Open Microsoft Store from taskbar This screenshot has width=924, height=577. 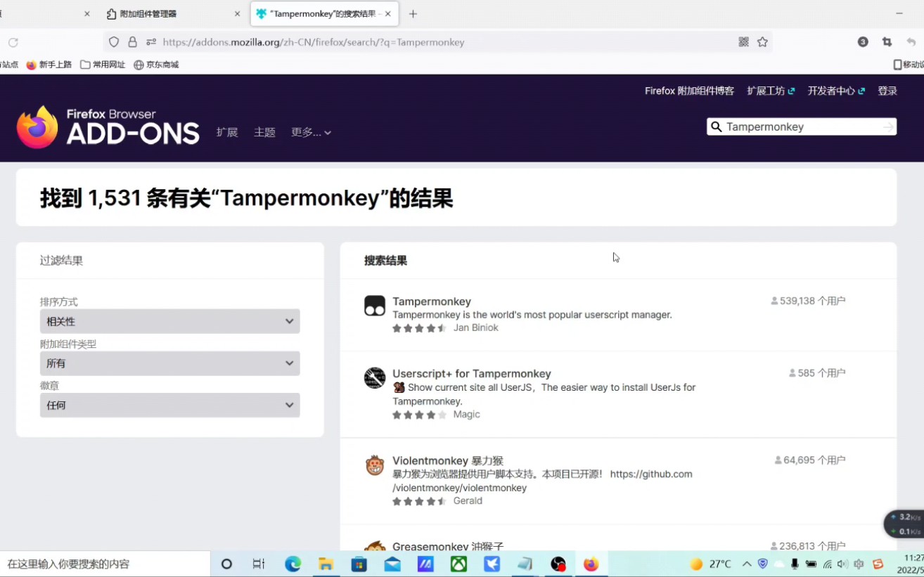coord(359,564)
